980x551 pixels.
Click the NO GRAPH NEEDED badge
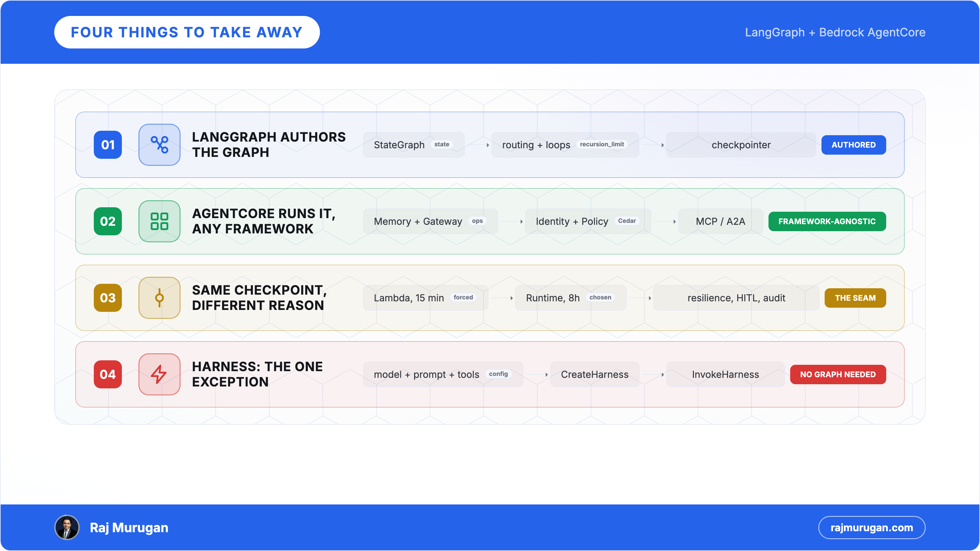[x=838, y=374]
